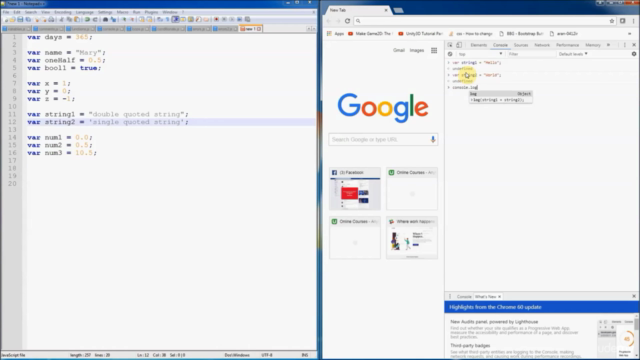The image size is (640, 360).
Task: Click the microphone voice search icon
Action: (x=433, y=140)
